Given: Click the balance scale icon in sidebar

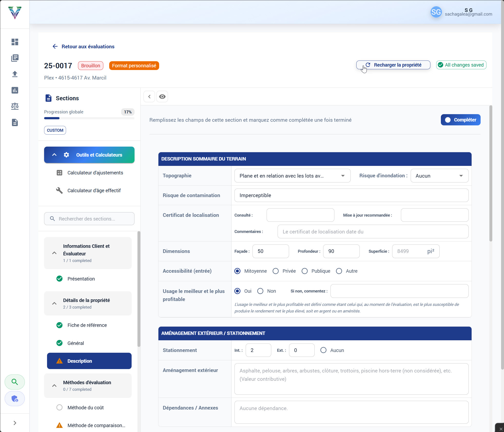Looking at the screenshot, I should [x=15, y=106].
